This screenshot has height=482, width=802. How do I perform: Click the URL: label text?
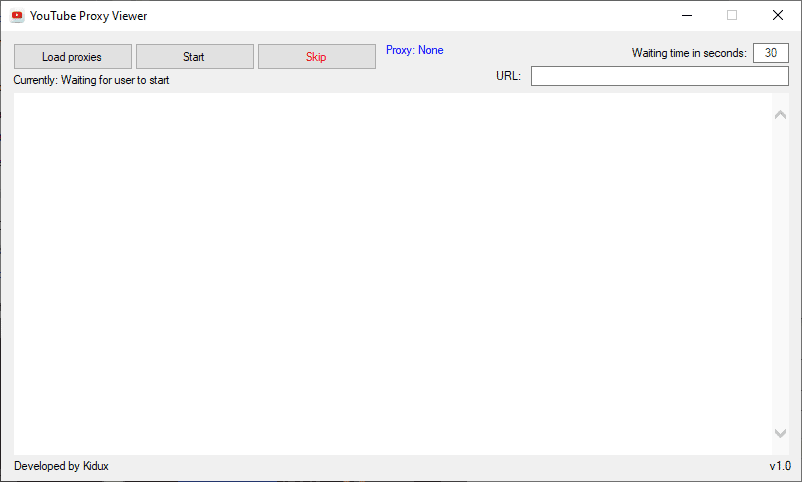(508, 76)
